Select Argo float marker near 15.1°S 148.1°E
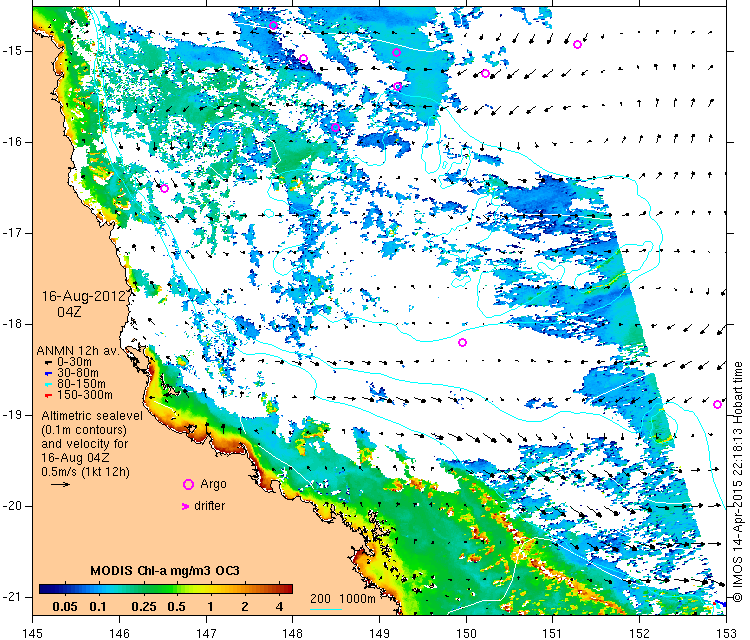The width and height of the screenshot is (750, 640). tap(303, 59)
